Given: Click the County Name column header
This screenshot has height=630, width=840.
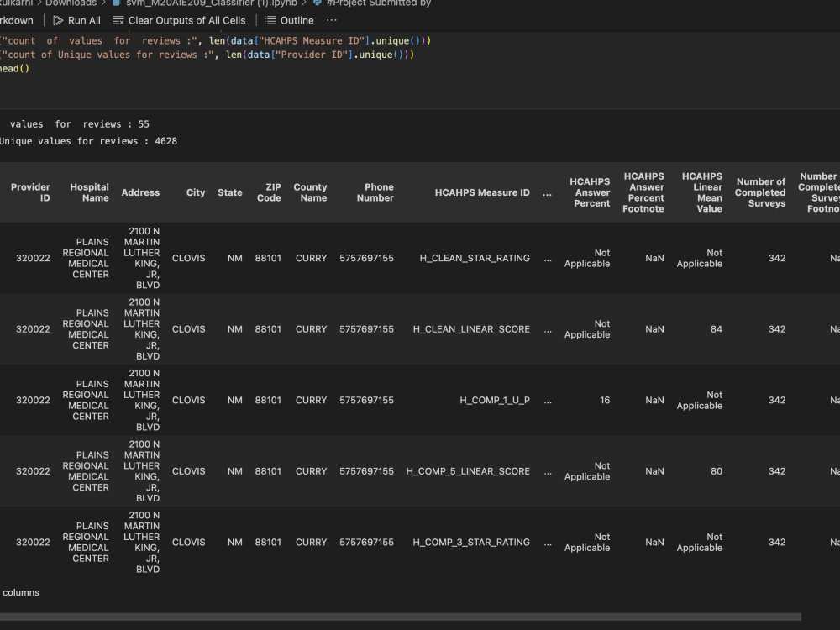Looking at the screenshot, I should tap(310, 192).
